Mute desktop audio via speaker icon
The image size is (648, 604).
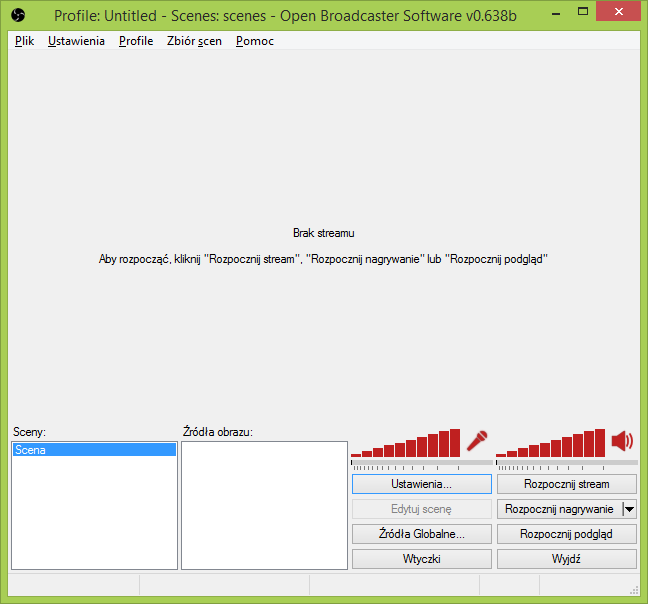(x=622, y=441)
